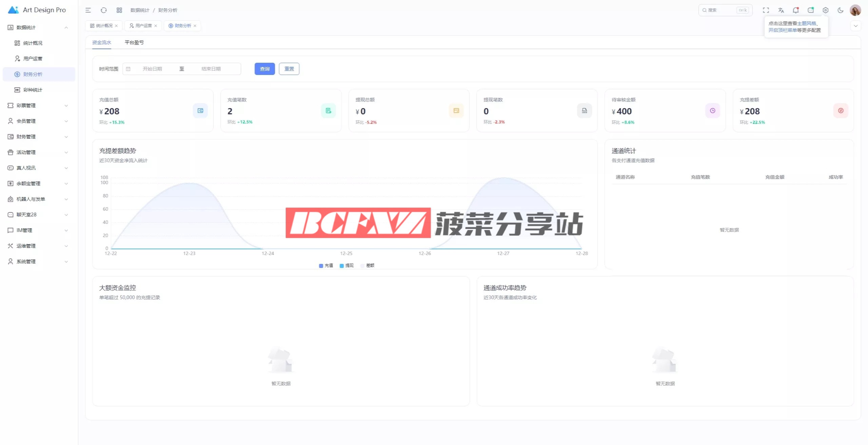Open fullscreen mode icon
The image size is (868, 445).
point(766,10)
